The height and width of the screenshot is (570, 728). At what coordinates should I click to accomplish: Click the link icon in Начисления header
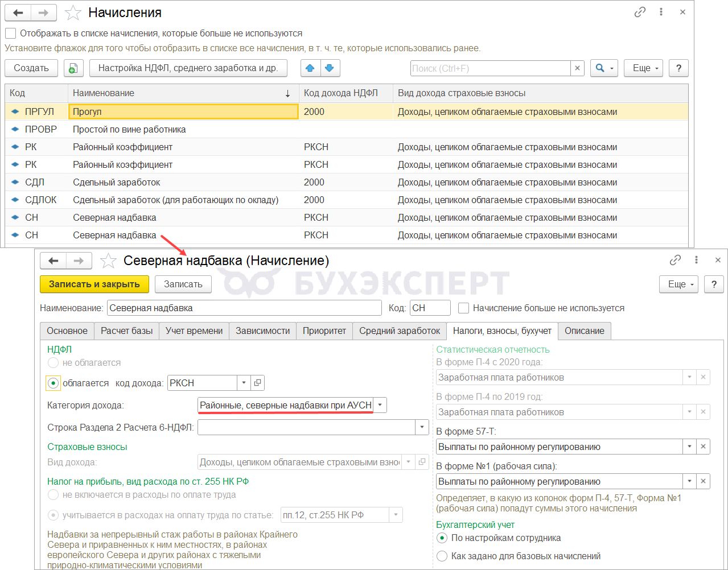point(640,12)
